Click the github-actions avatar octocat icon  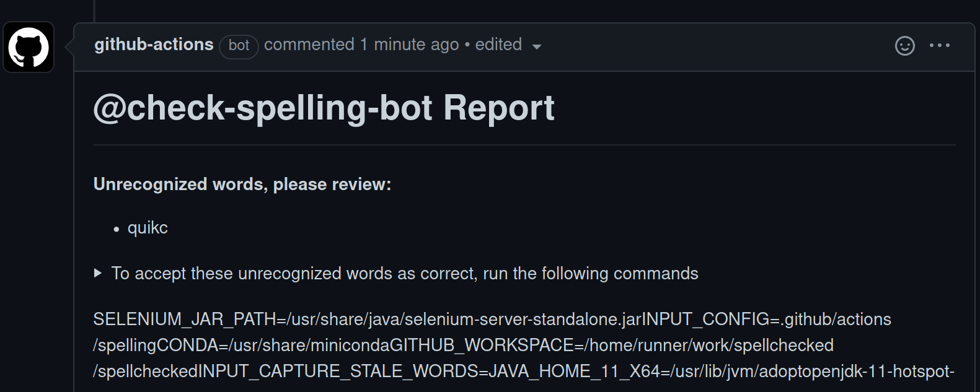pos(29,47)
